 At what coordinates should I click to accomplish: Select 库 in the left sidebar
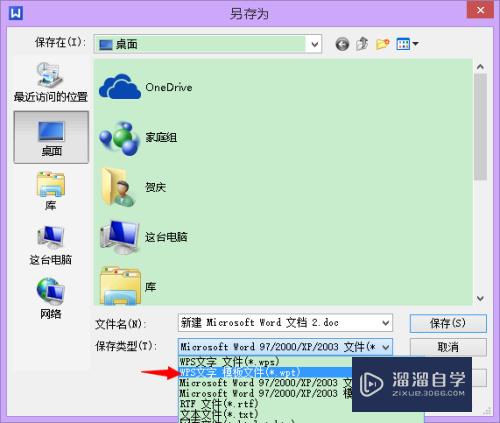pyautogui.click(x=50, y=191)
